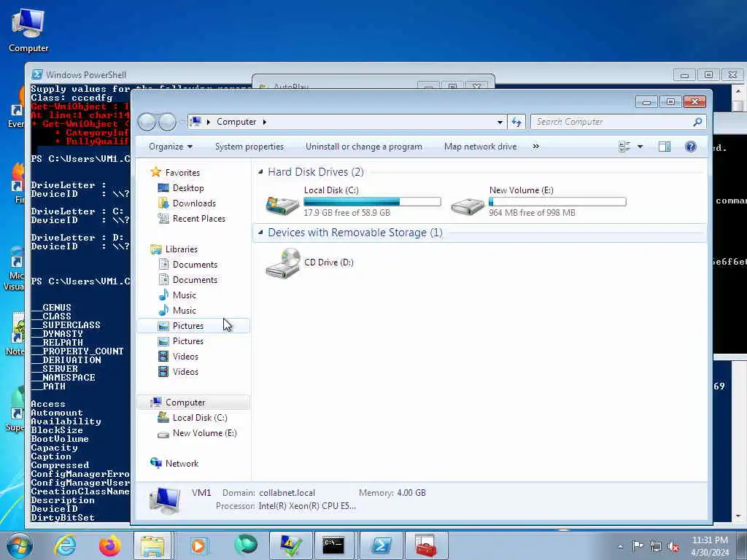
Task: Click the Computer breadcrumb in the address bar
Action: coord(236,122)
